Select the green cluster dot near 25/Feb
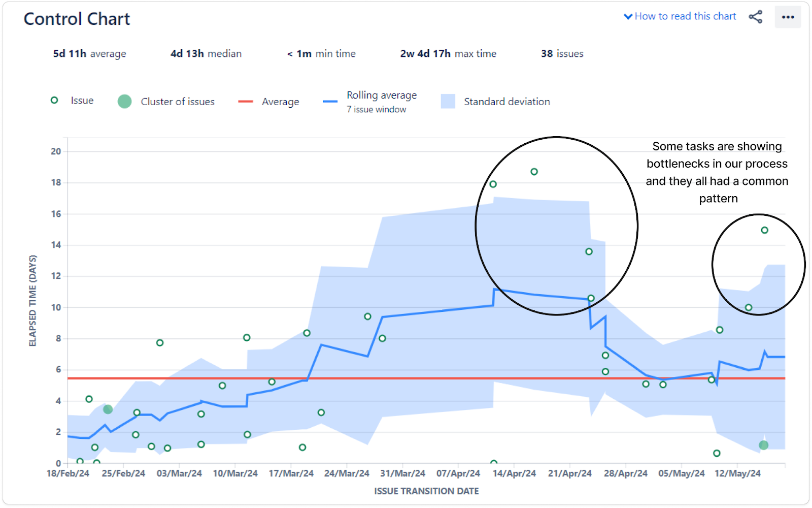812x508 pixels. (x=107, y=409)
